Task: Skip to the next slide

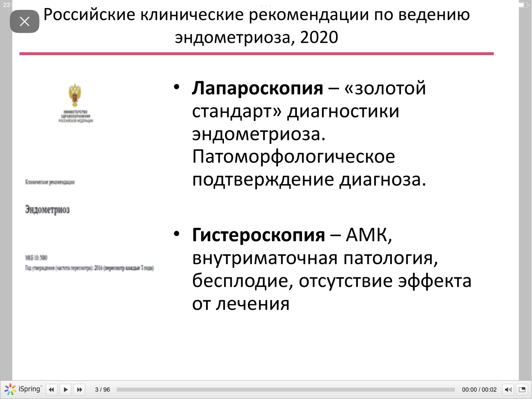Action: point(79,389)
